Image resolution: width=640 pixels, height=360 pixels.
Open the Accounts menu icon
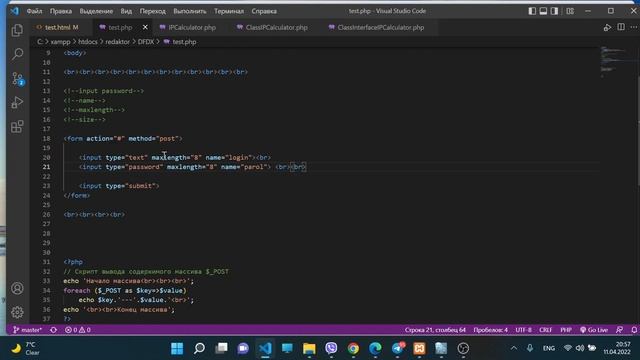click(17, 288)
